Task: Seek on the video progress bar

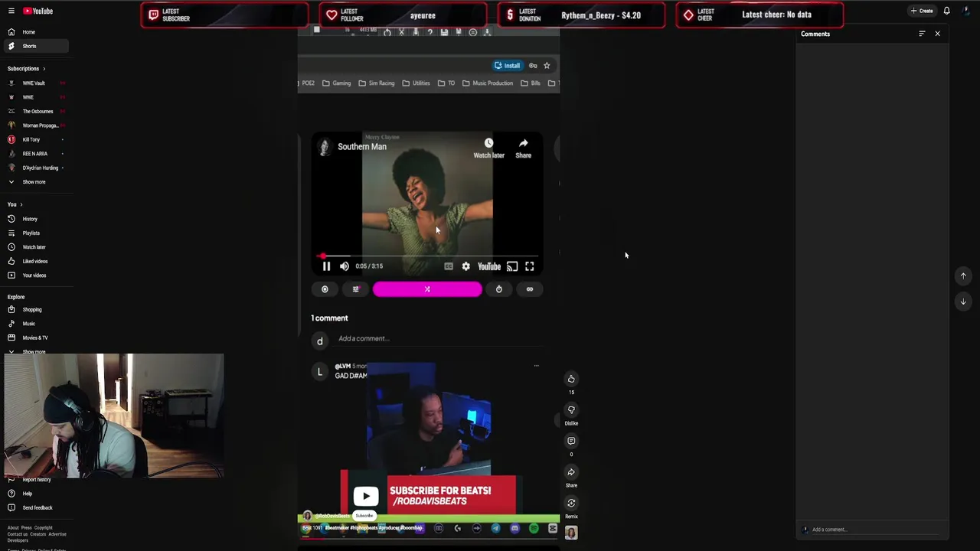Action: 428,256
